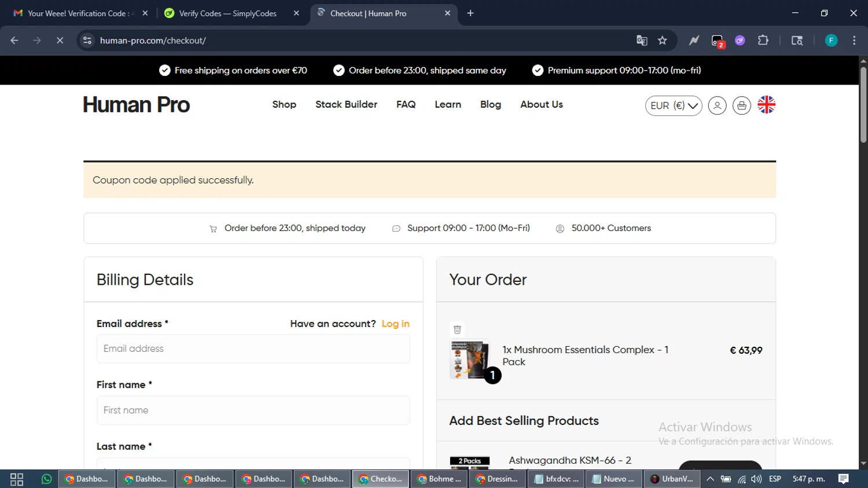Screen dimensions: 868x488
Task: Open the Dressin taskbar window
Action: pyautogui.click(x=498, y=479)
